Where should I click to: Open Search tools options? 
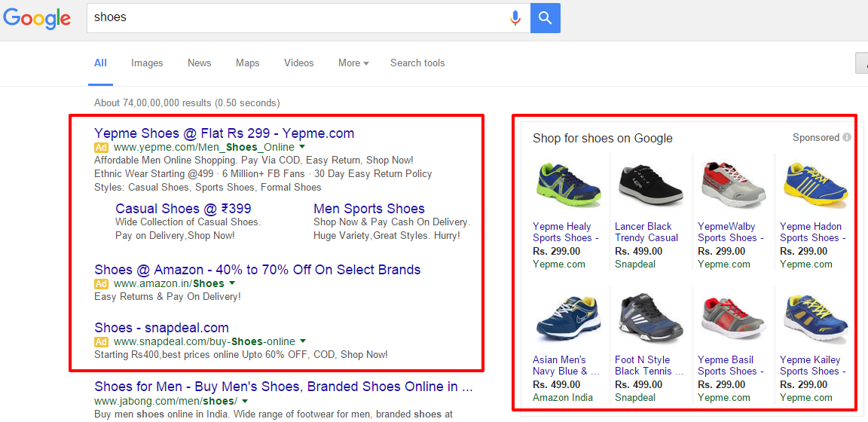coord(417,63)
